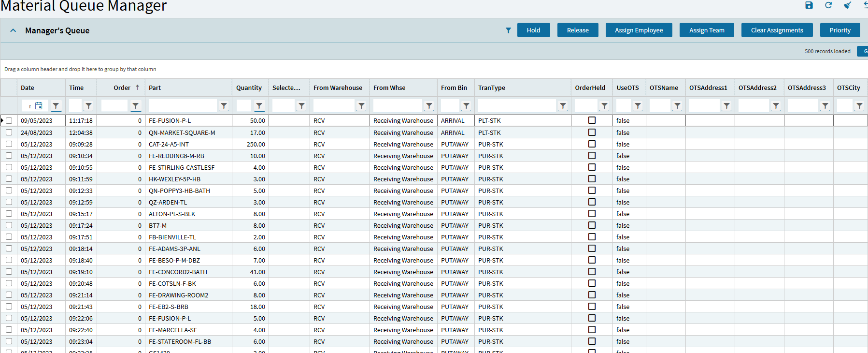
Task: Click the TranType column filter funnel
Action: pyautogui.click(x=563, y=106)
